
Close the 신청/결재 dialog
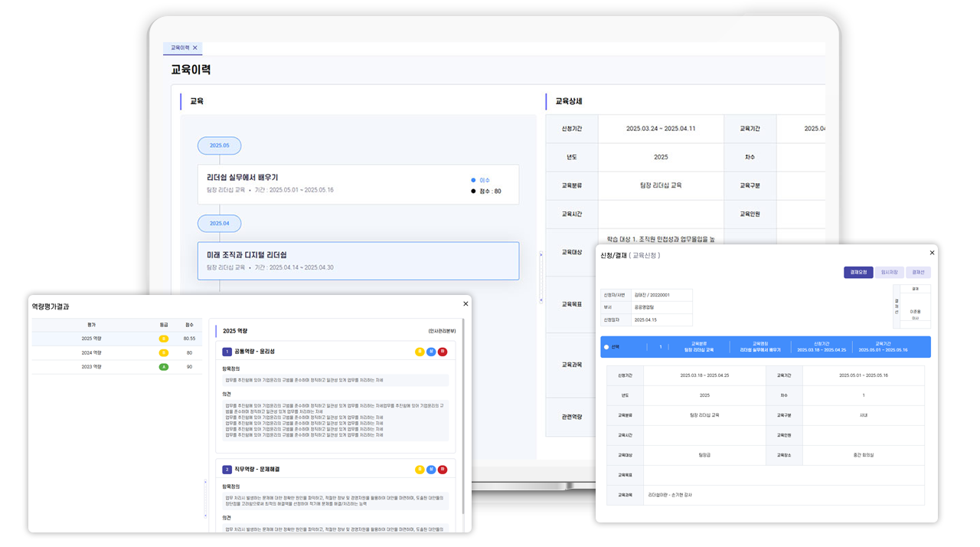point(932,253)
